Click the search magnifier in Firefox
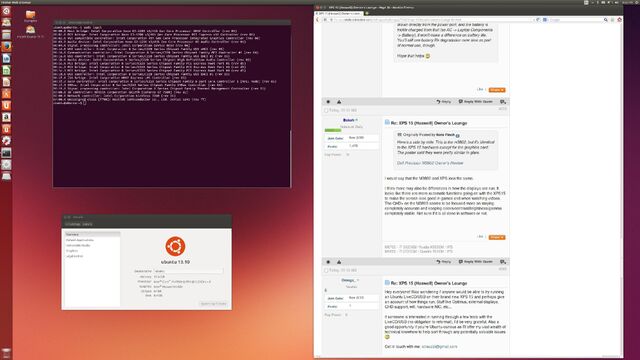640x360 pixels. click(x=605, y=20)
